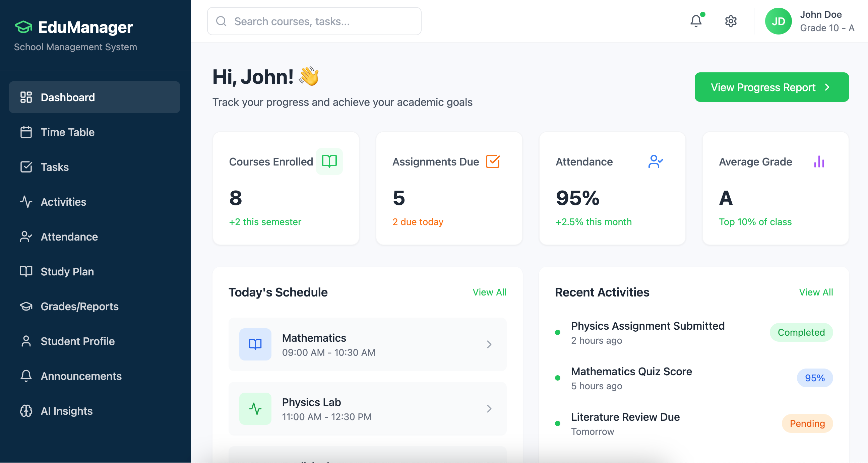Open the settings gear icon

731,21
